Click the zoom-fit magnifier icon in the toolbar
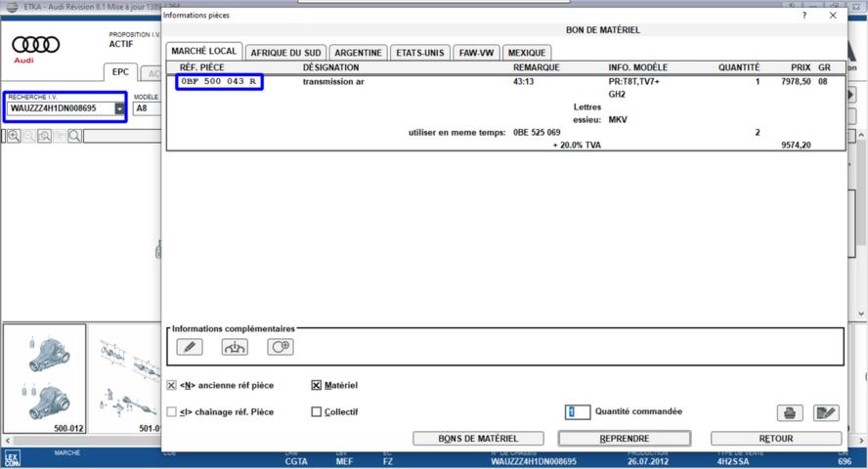Screen dimensions: 868x469 click(x=45, y=137)
